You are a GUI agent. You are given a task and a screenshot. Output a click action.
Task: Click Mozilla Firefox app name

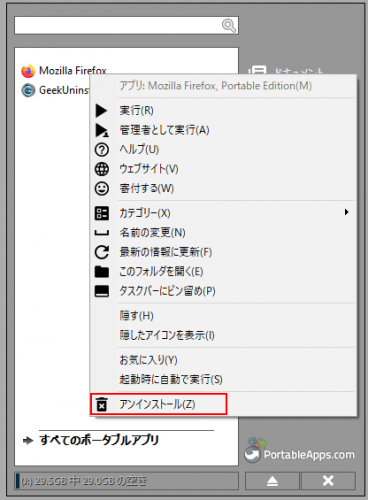click(x=73, y=71)
